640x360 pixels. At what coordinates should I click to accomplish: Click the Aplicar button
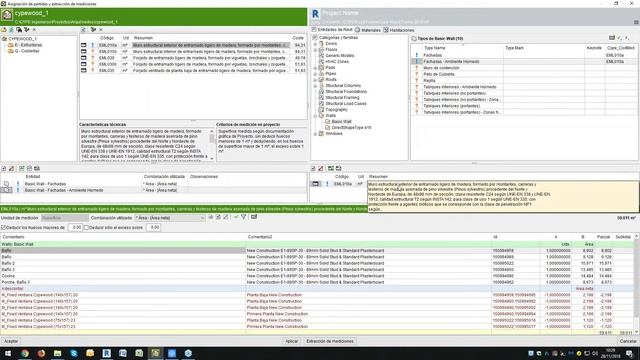[291, 341]
